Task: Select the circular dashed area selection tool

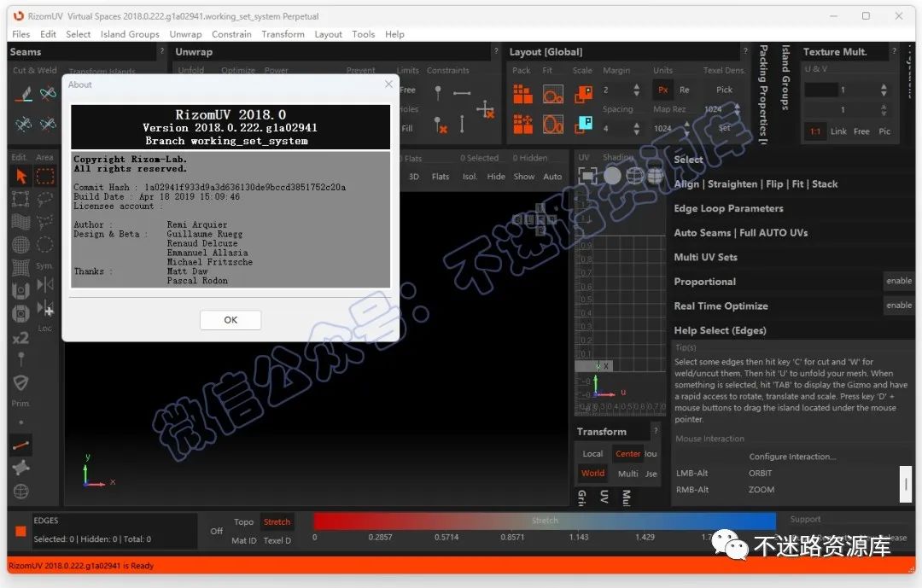Action: pyautogui.click(x=45, y=244)
